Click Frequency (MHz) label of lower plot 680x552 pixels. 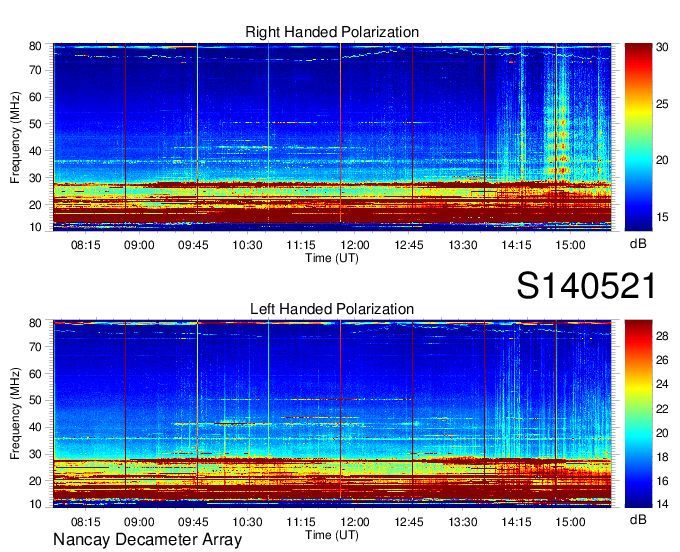point(15,414)
